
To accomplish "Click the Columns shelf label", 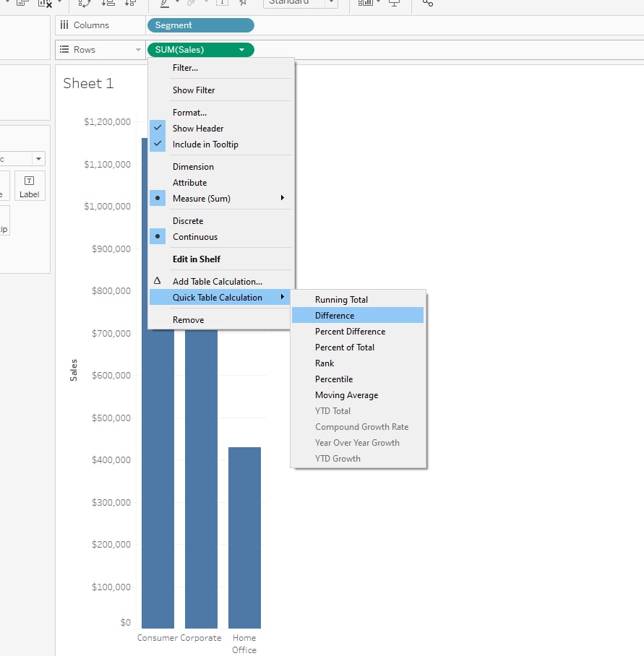I will click(91, 25).
